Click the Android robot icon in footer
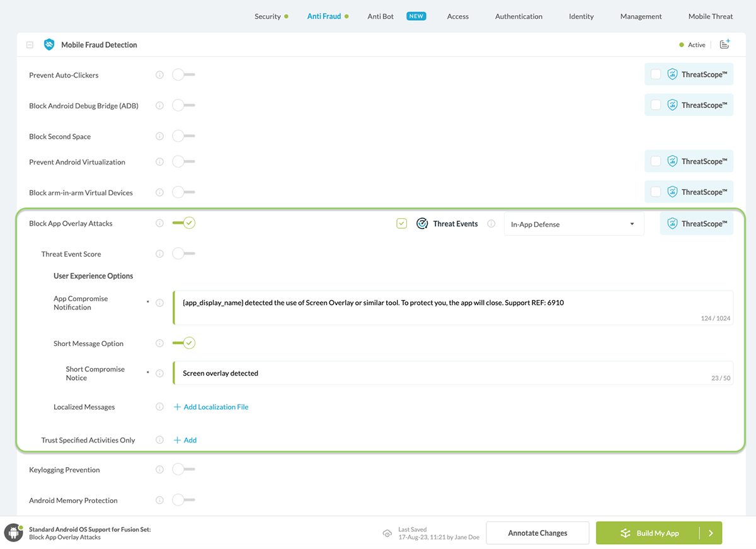Viewport: 756px width, 549px height. pyautogui.click(x=14, y=533)
